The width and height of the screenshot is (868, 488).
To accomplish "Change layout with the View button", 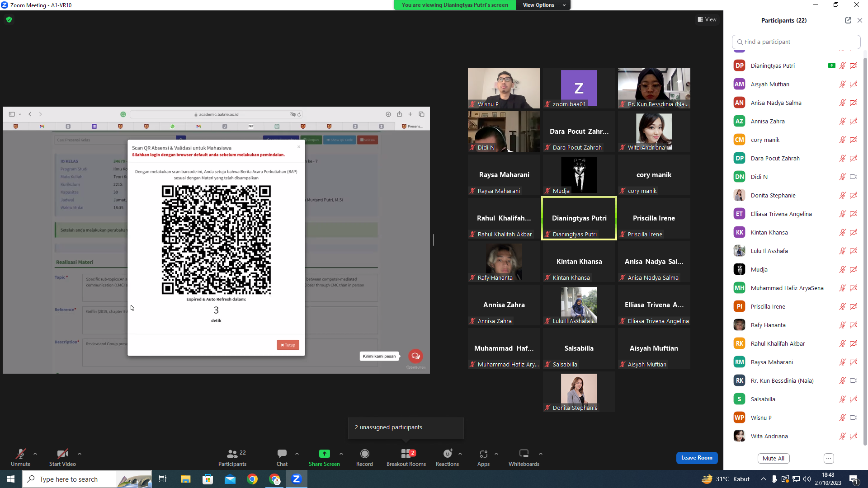I will (x=707, y=19).
